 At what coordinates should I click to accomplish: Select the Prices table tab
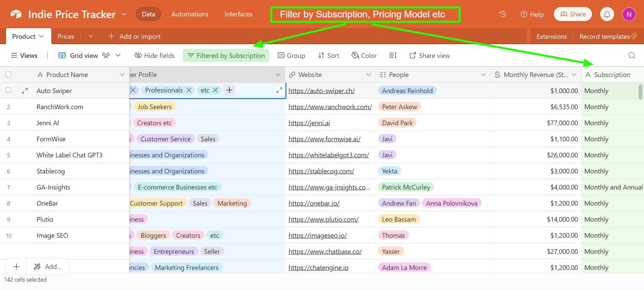66,36
